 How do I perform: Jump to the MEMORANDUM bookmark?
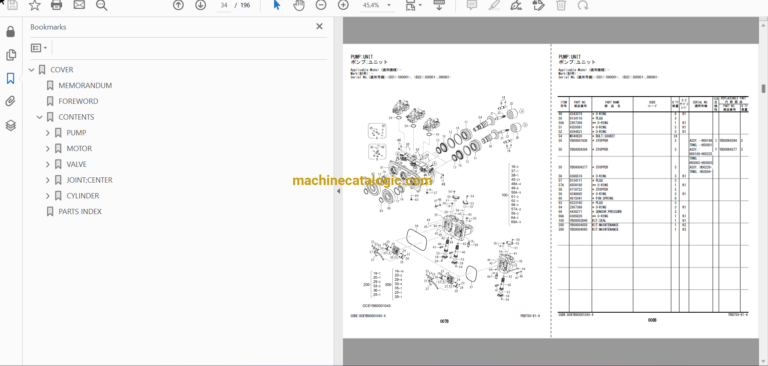(x=85, y=86)
